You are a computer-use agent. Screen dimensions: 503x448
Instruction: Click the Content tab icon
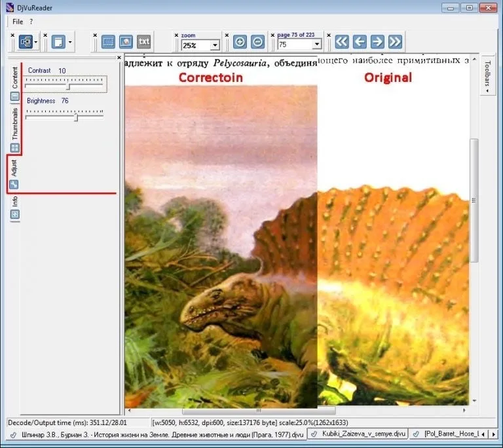click(15, 96)
